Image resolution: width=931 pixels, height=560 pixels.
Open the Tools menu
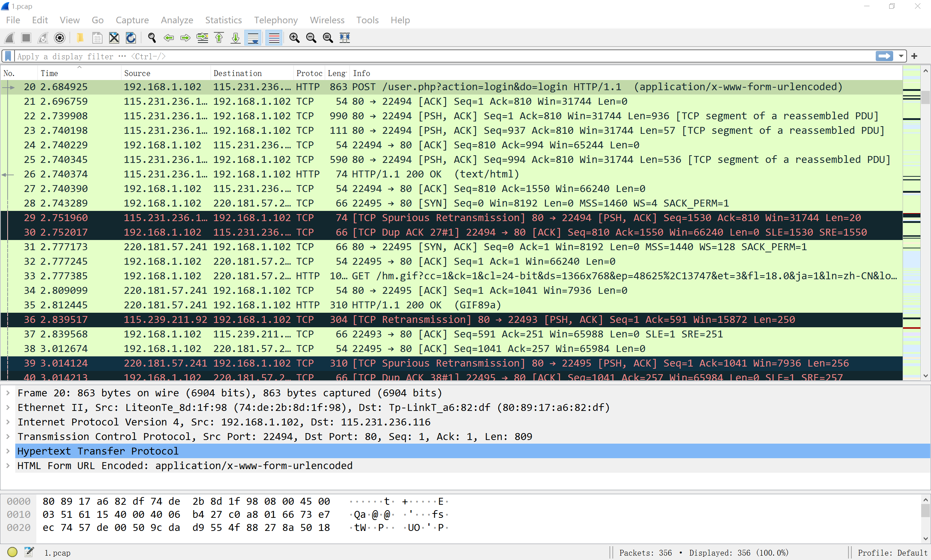pos(368,20)
